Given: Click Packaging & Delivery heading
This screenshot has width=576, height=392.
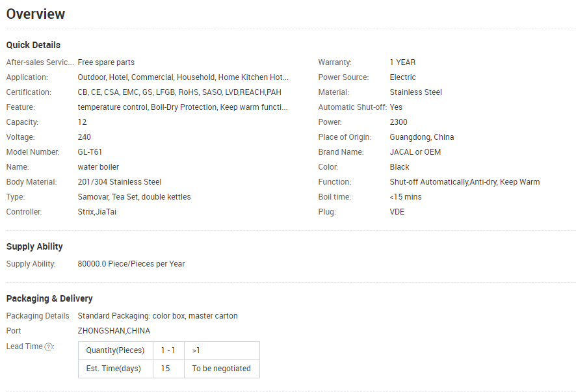Looking at the screenshot, I should 49,298.
